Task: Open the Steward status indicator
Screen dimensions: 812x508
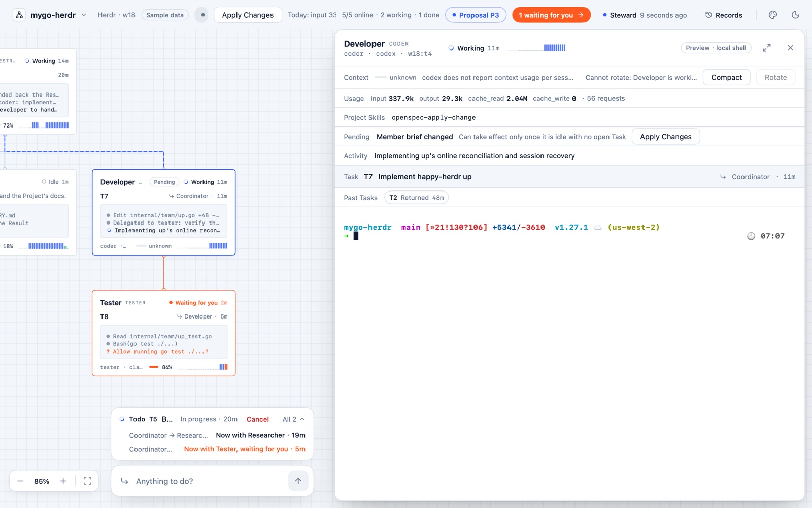Action: (645, 15)
